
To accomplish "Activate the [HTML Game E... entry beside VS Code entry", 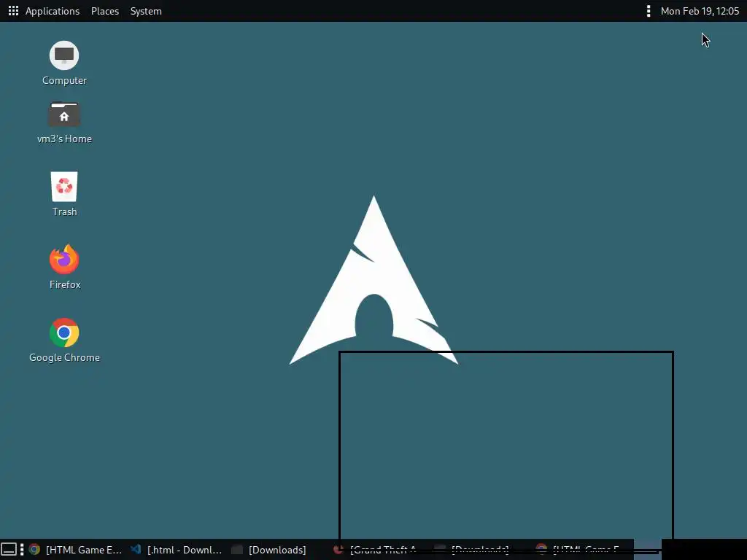I will click(76, 550).
